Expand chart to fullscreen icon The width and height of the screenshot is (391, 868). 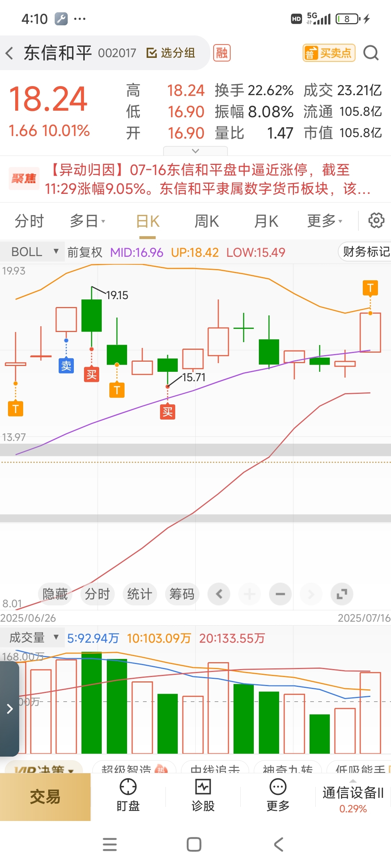coord(342,594)
